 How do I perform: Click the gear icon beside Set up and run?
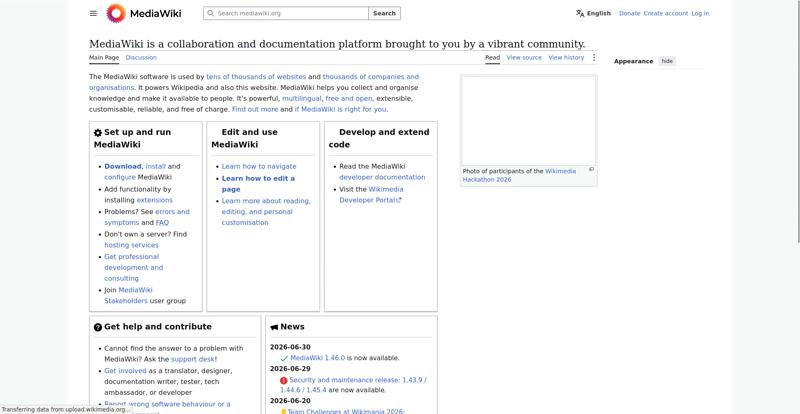click(98, 133)
